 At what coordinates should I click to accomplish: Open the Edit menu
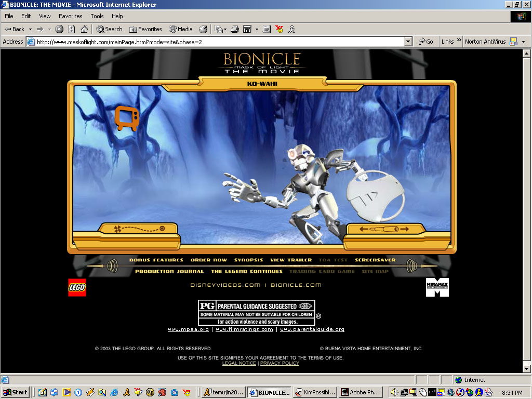click(x=26, y=16)
